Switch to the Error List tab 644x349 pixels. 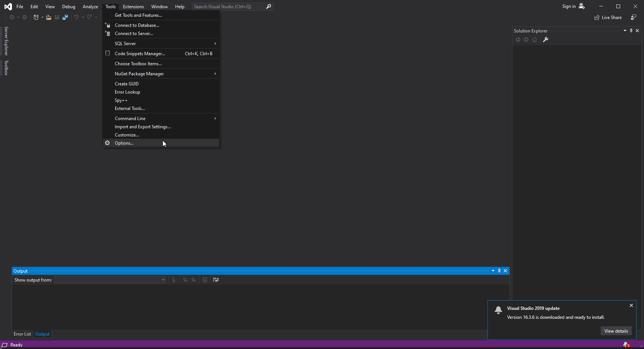point(22,334)
